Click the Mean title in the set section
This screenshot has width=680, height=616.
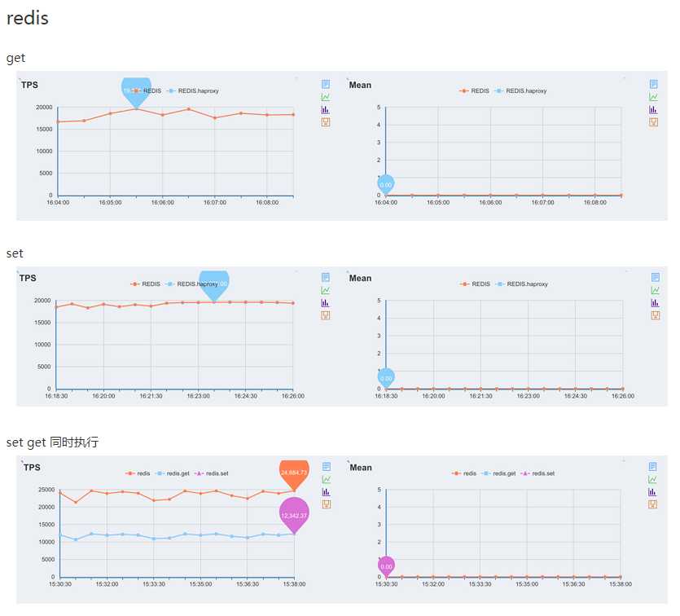click(361, 278)
